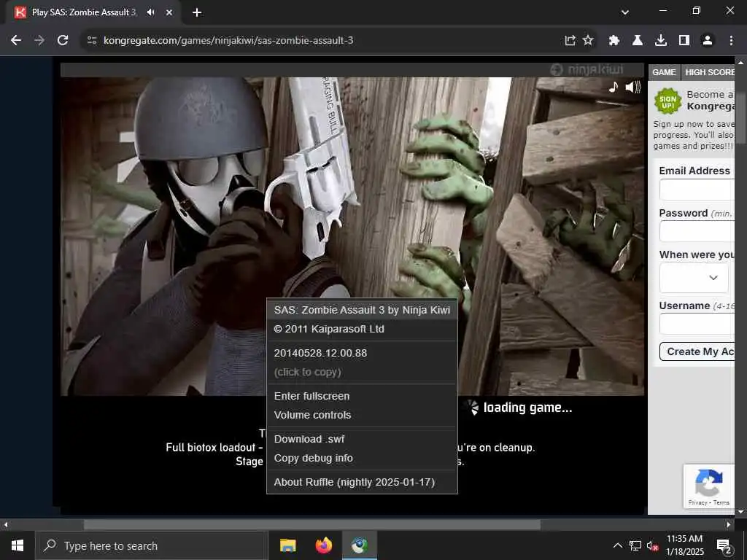Click the horizontal scrollbar right arrow
Image resolution: width=747 pixels, height=560 pixels.
click(x=729, y=525)
